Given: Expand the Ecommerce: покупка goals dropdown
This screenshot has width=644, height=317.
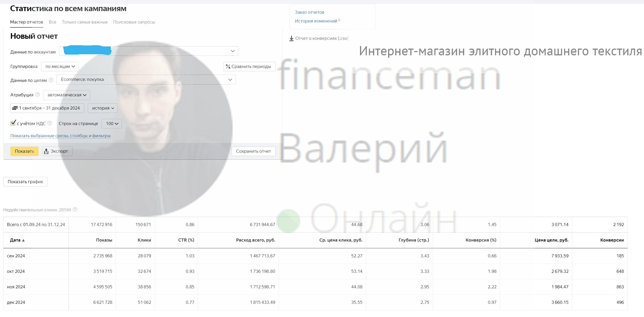Looking at the screenshot, I should 229,80.
